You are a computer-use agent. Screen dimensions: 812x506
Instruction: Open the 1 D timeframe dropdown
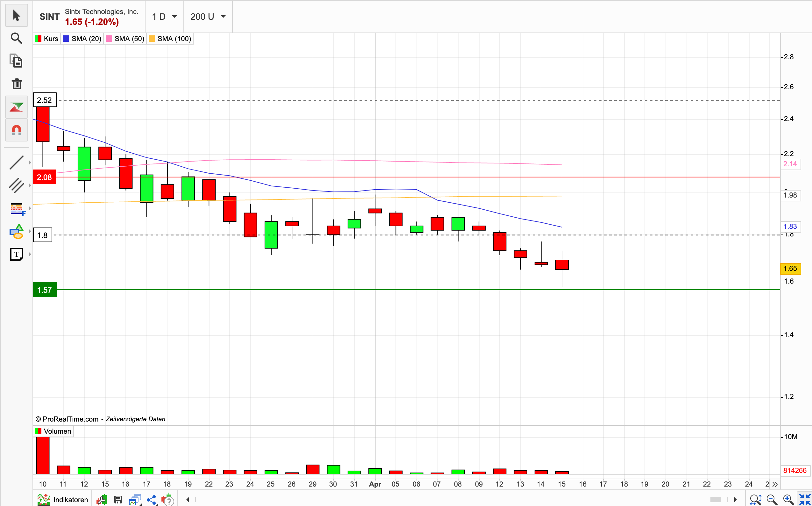(x=164, y=16)
